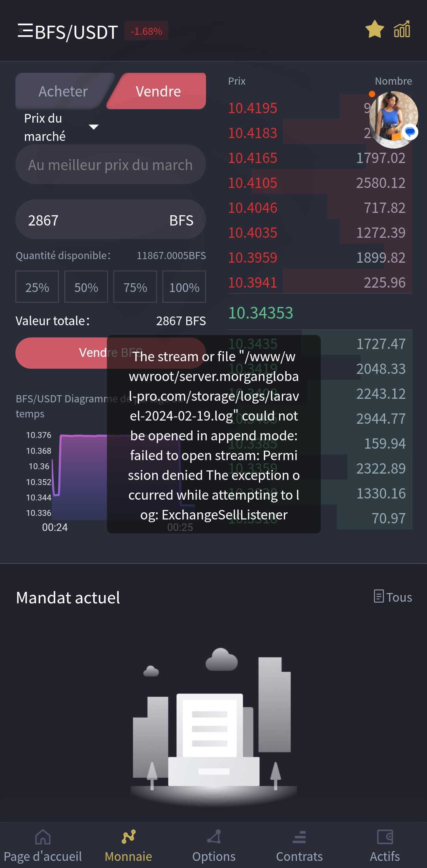
Task: Switch to the Acheter tab
Action: coord(63,91)
